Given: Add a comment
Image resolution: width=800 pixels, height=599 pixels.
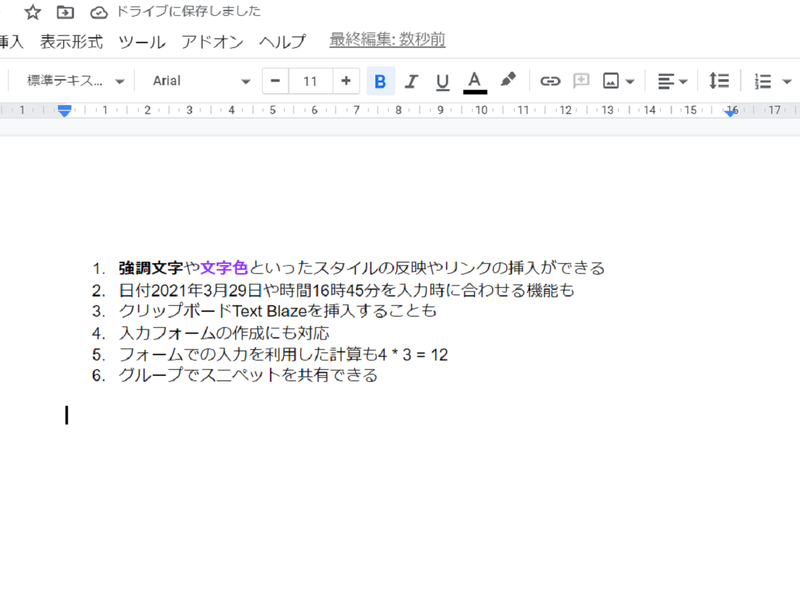Looking at the screenshot, I should [581, 80].
